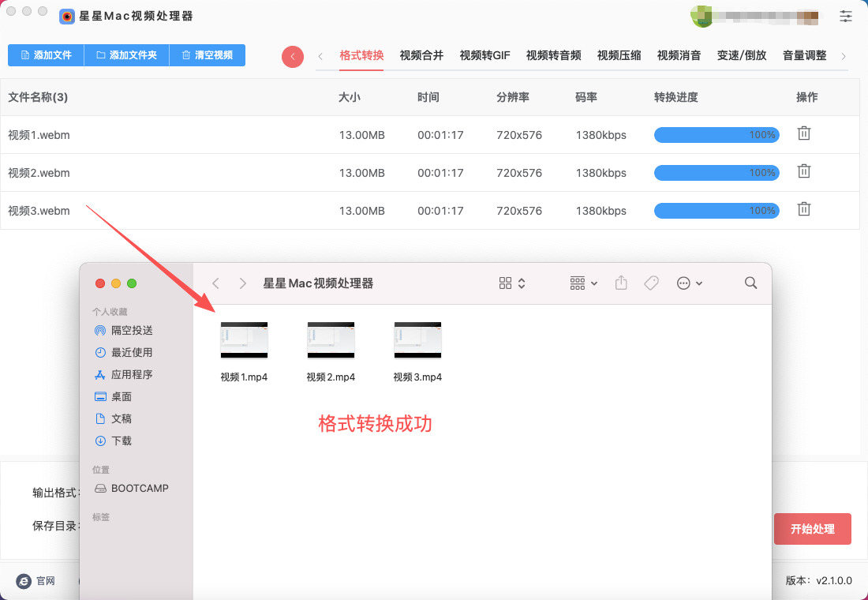Switch to 视频消音 tab
Viewport: 868px width, 600px height.
[x=679, y=55]
